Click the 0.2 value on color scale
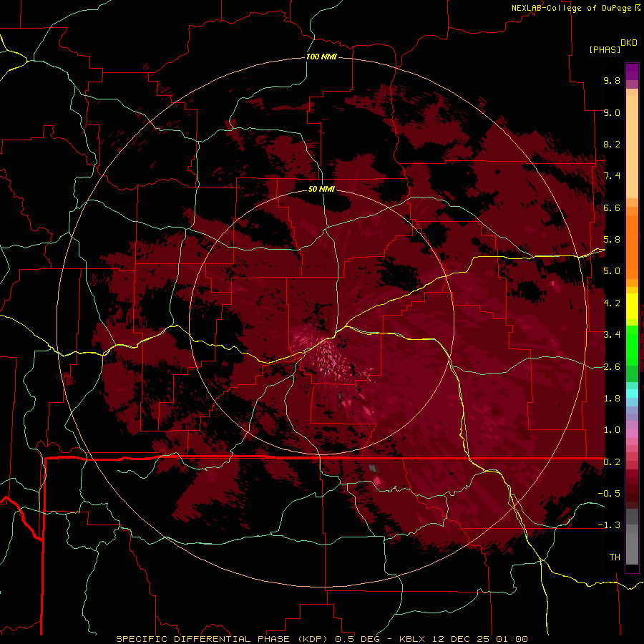644x644 pixels. pyautogui.click(x=612, y=462)
